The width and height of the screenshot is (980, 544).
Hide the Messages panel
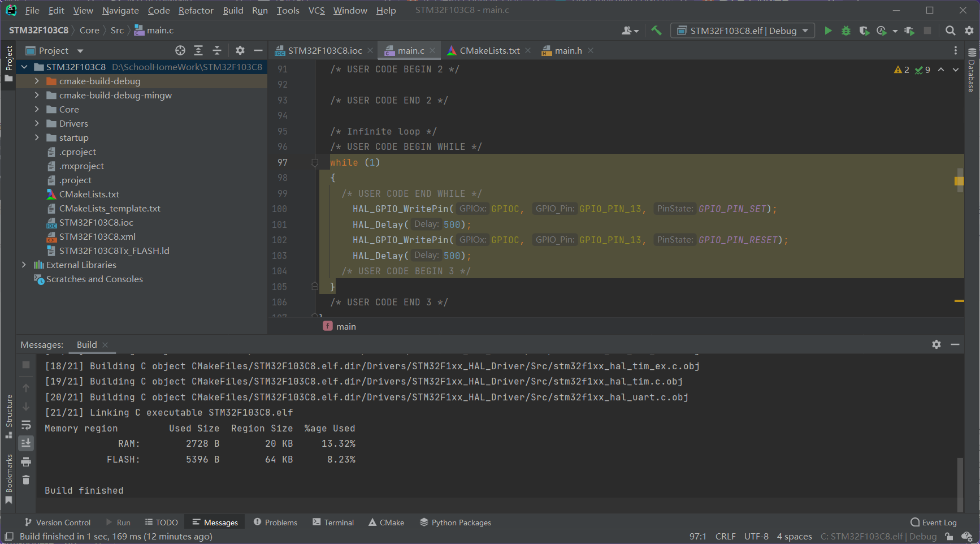pos(955,344)
